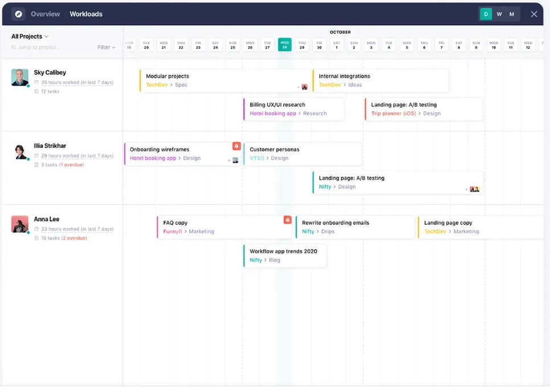Open the Workflow app trends 2020 task card
Viewport: 550px width, 392px height.
pos(285,255)
